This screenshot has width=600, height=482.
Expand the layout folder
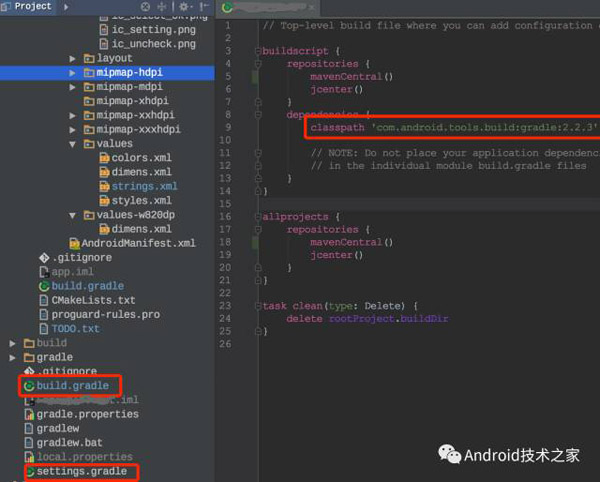pos(72,59)
